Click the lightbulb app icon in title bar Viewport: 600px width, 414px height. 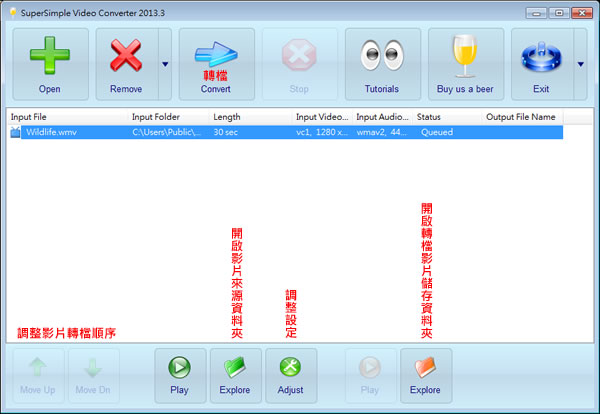(13, 13)
